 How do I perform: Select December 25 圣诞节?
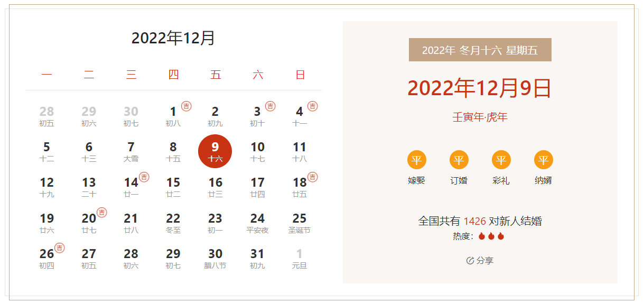tap(300, 223)
